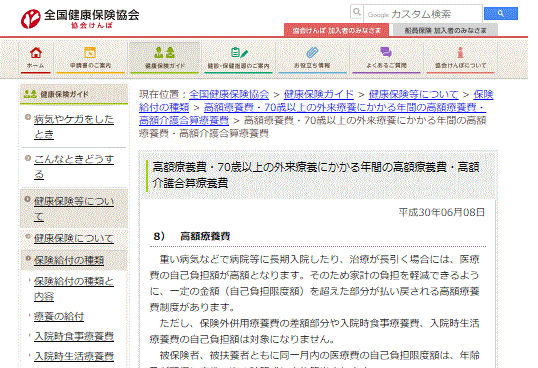
Task: Open sidebar link こんなときどうする
Action: (x=74, y=167)
